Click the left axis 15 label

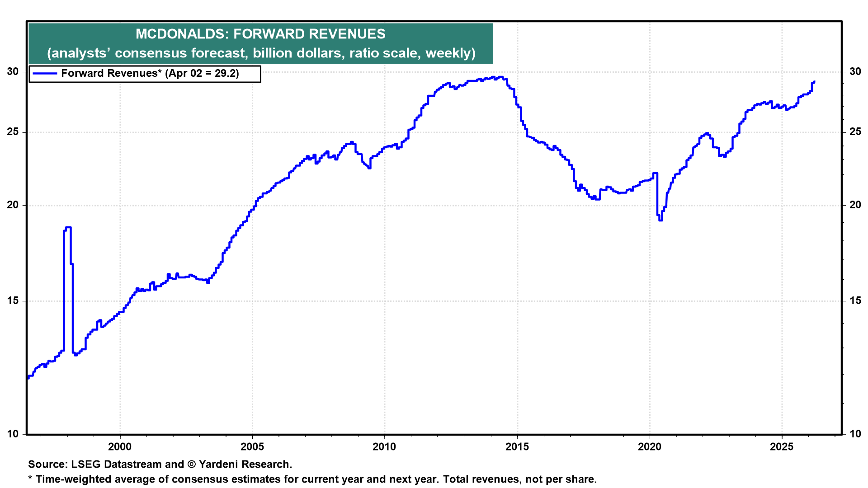(x=13, y=301)
